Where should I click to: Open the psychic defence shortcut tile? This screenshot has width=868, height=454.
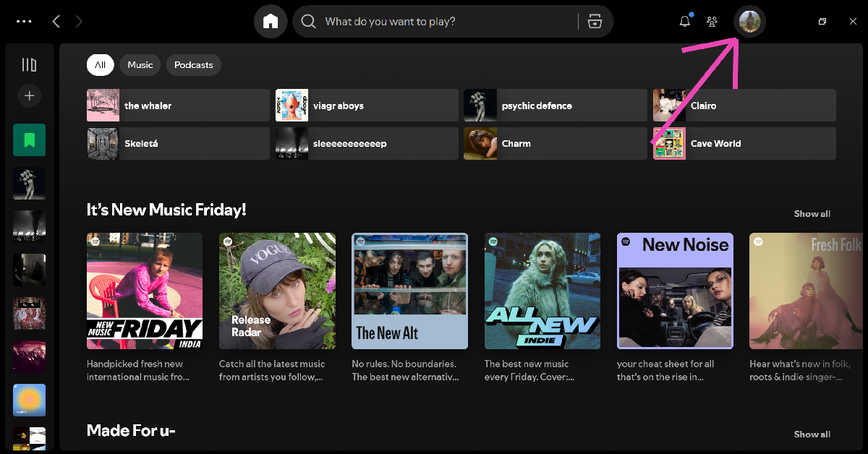coord(555,106)
